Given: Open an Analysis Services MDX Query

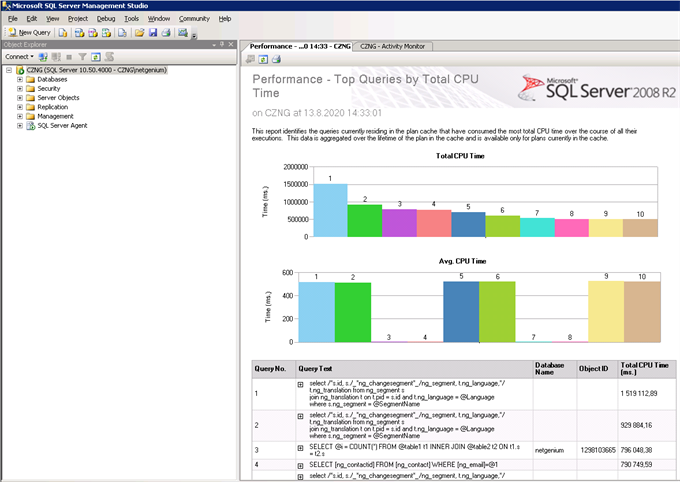Looking at the screenshot, I should tap(79, 33).
